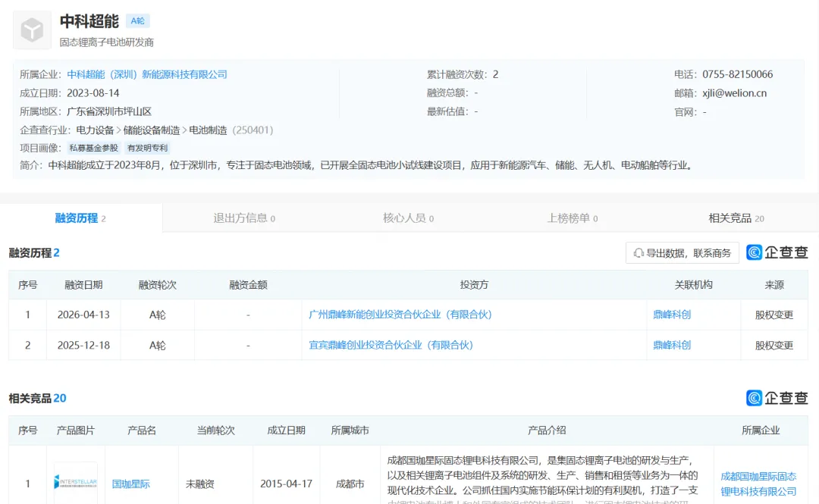The image size is (819, 504).
Task: Click the 企查查 logo beside 相关竞品
Action: tap(777, 398)
